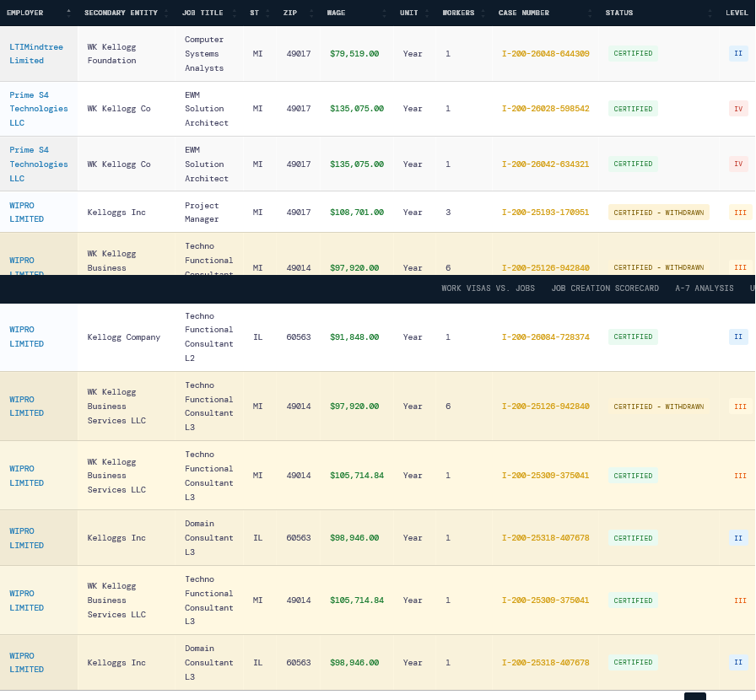Sort by ST state column arrows
Viewport: 756px width, 700px height.
267,13
